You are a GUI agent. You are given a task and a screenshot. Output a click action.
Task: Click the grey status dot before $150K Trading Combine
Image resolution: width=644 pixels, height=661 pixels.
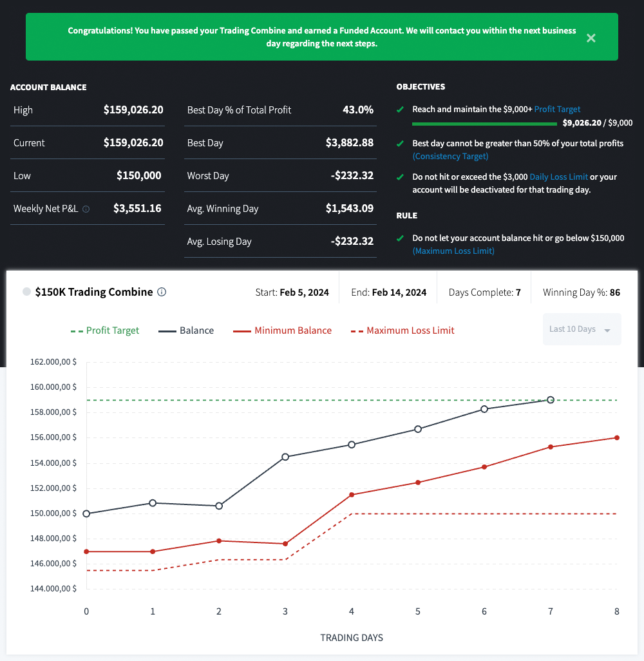(x=26, y=292)
